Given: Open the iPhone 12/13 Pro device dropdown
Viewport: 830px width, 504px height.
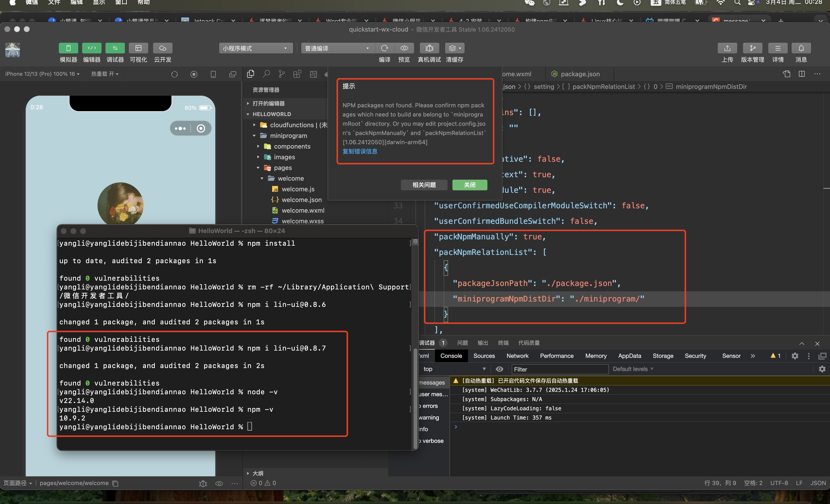Looking at the screenshot, I should 43,74.
